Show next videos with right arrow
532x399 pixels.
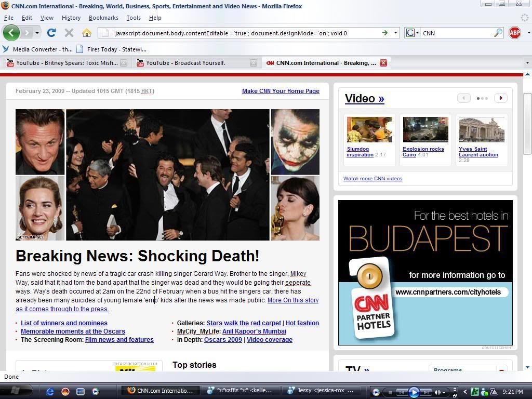click(x=501, y=98)
